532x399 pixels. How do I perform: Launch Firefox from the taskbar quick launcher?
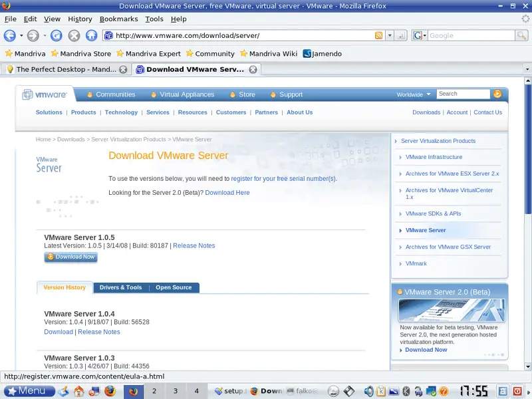(x=110, y=391)
